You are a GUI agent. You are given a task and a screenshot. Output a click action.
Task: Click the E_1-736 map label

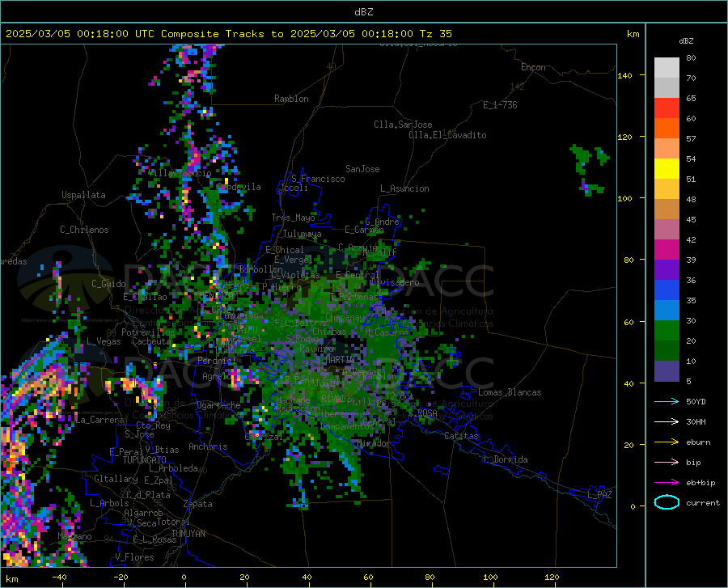pyautogui.click(x=500, y=105)
